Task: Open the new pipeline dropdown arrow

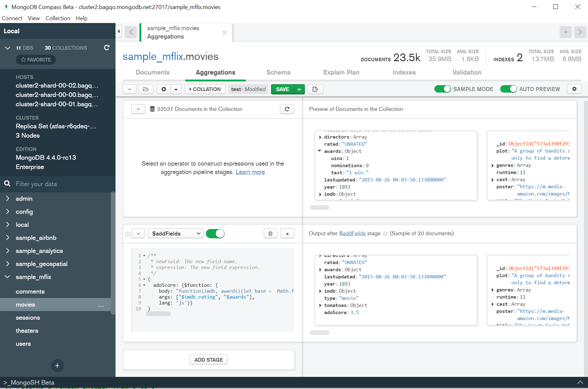Action: [176, 89]
